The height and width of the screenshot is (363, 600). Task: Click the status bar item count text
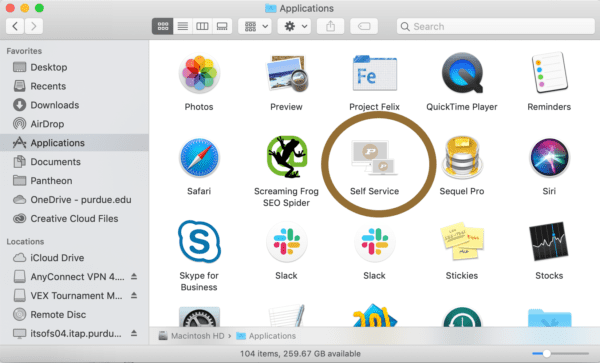click(300, 353)
